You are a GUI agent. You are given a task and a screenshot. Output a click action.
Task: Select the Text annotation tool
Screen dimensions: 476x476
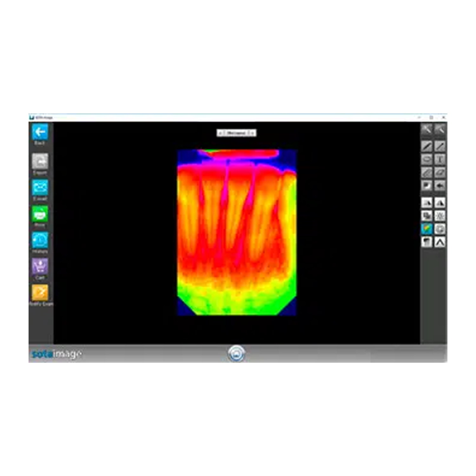(440, 159)
